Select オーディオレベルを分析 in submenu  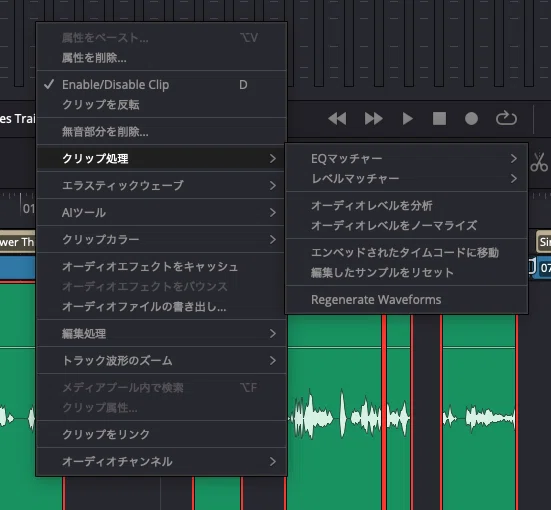(x=407, y=206)
